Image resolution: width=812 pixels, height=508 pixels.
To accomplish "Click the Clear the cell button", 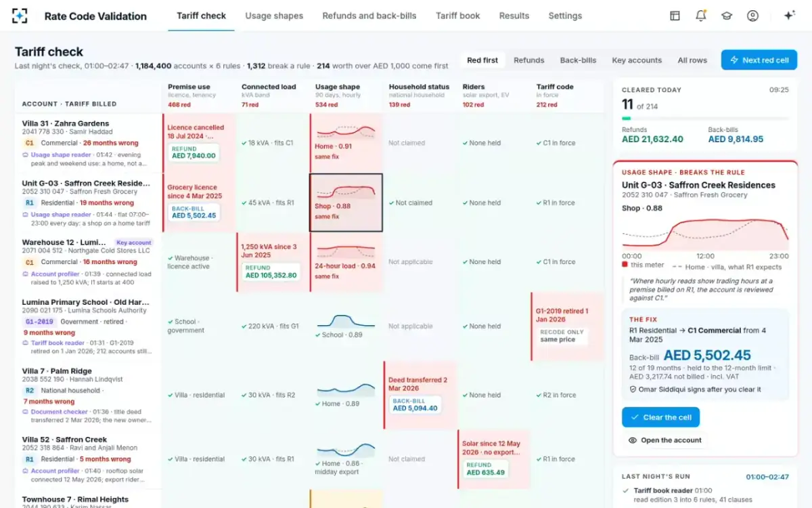I will coord(660,417).
